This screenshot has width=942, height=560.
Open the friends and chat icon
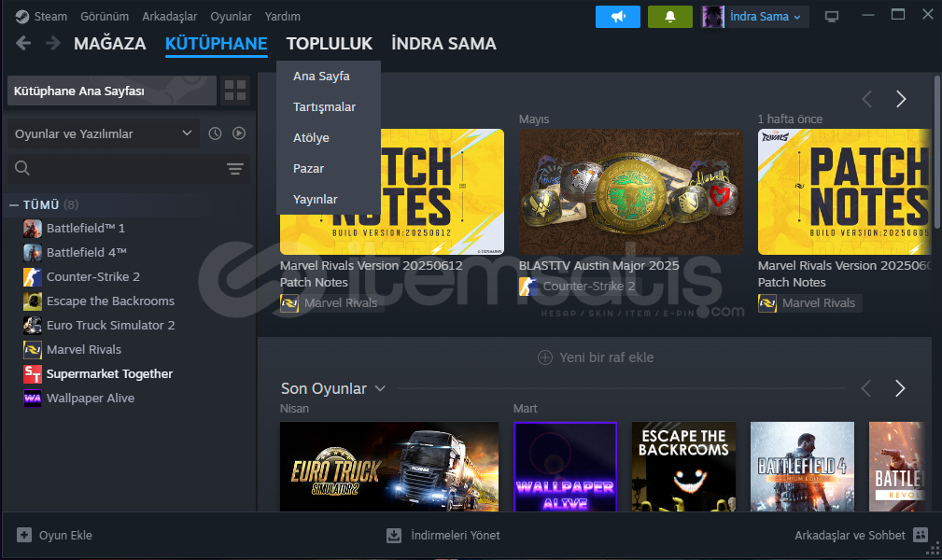pos(921,535)
